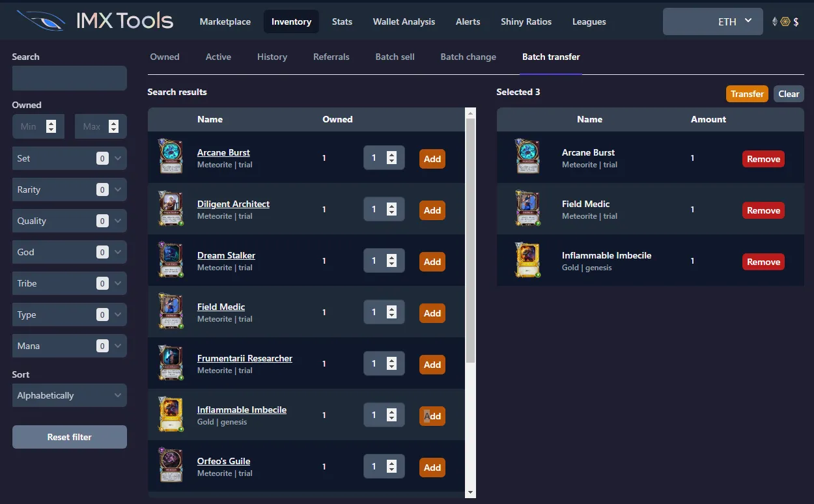The image size is (814, 504).
Task: Open the Shiny Ratios page
Action: click(526, 21)
